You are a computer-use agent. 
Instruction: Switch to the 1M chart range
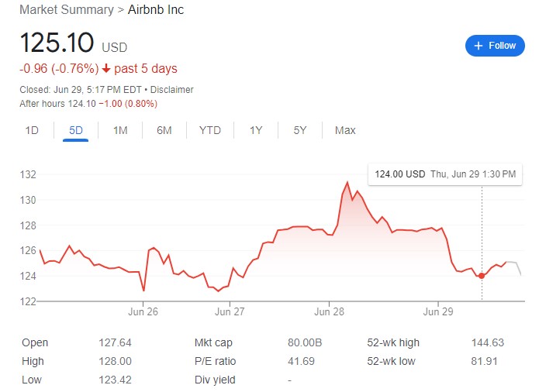coord(120,130)
